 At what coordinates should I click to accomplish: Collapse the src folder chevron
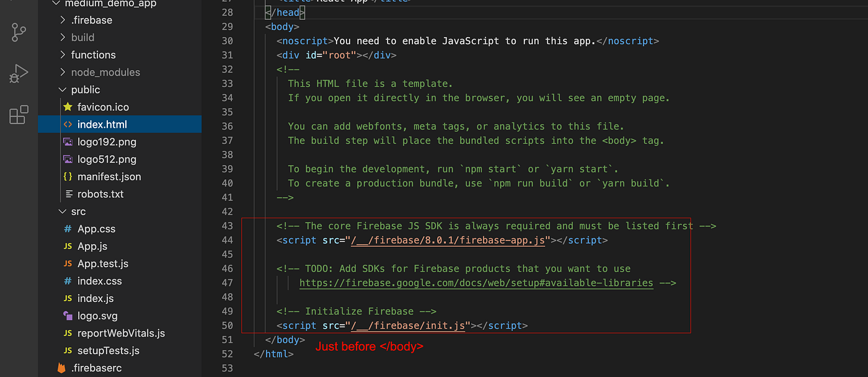pos(63,211)
